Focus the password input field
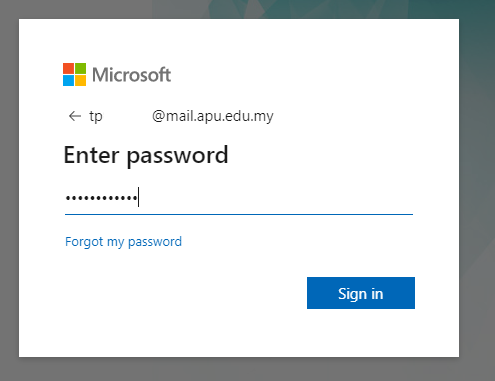This screenshot has height=381, width=495. click(x=239, y=198)
